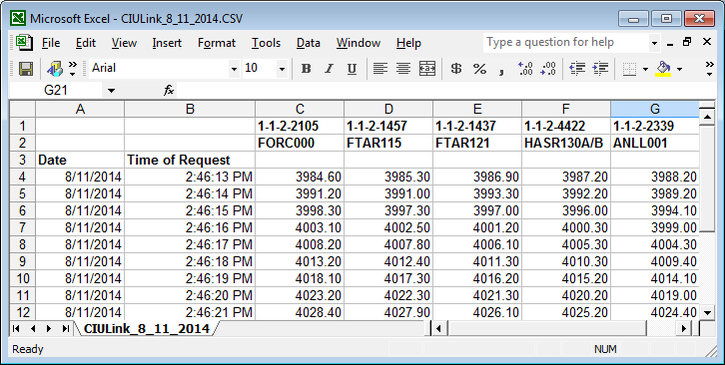
Task: Open the Data menu
Action: click(308, 43)
